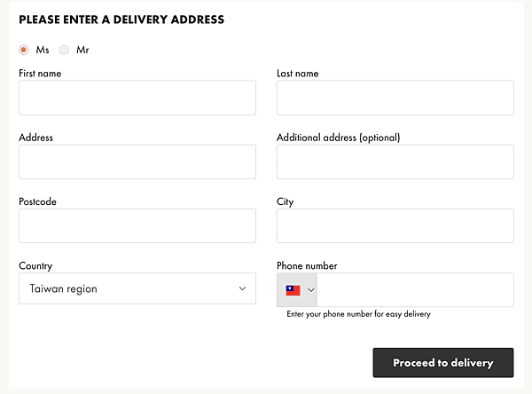Click the Proceed to delivery button
The image size is (532, 394).
(443, 363)
